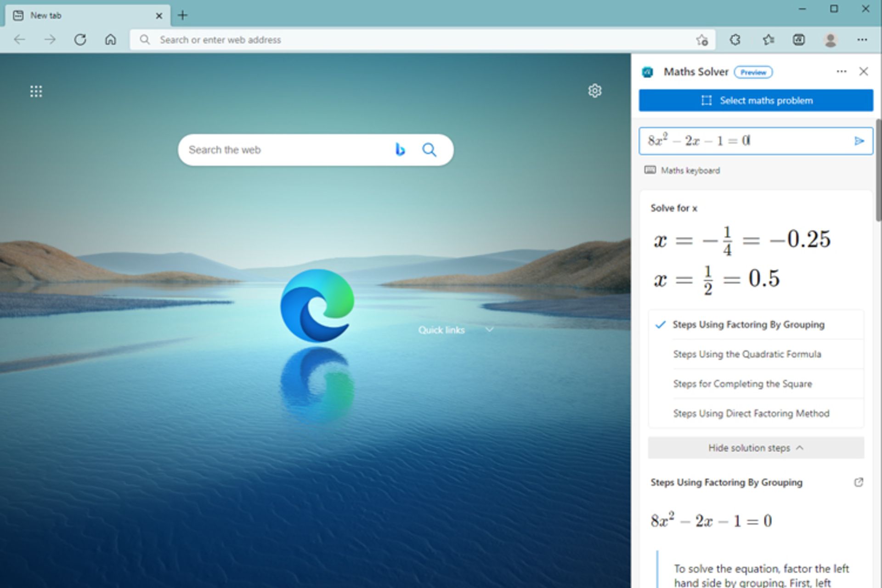Click the x = 0.5 solution
The height and width of the screenshot is (588, 882).
tap(717, 279)
